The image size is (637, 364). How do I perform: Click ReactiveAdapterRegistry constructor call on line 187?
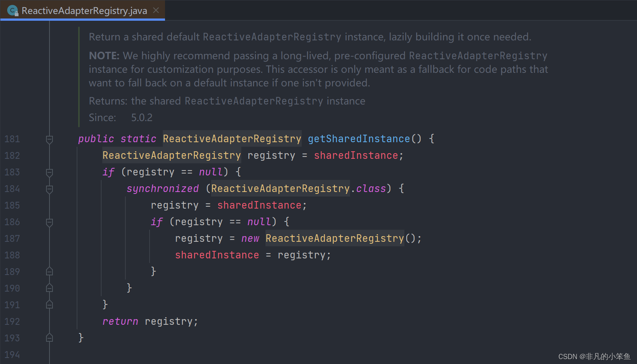pyautogui.click(x=335, y=238)
